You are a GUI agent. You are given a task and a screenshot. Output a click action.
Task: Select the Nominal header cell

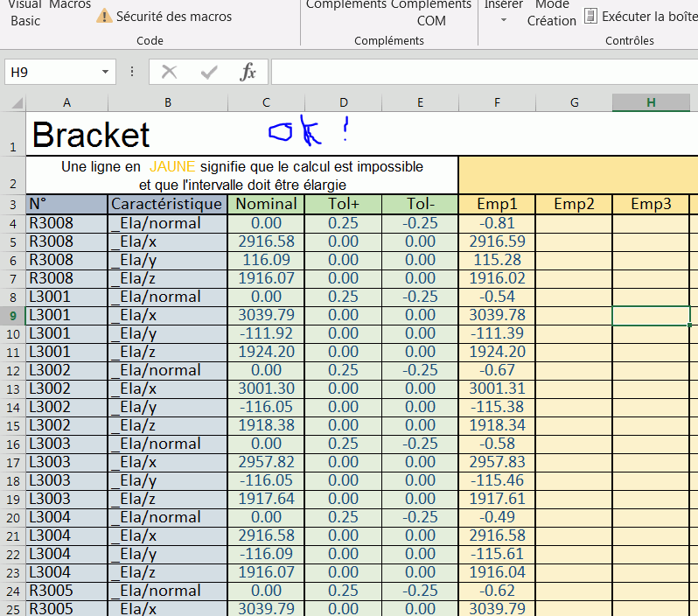[x=266, y=204]
